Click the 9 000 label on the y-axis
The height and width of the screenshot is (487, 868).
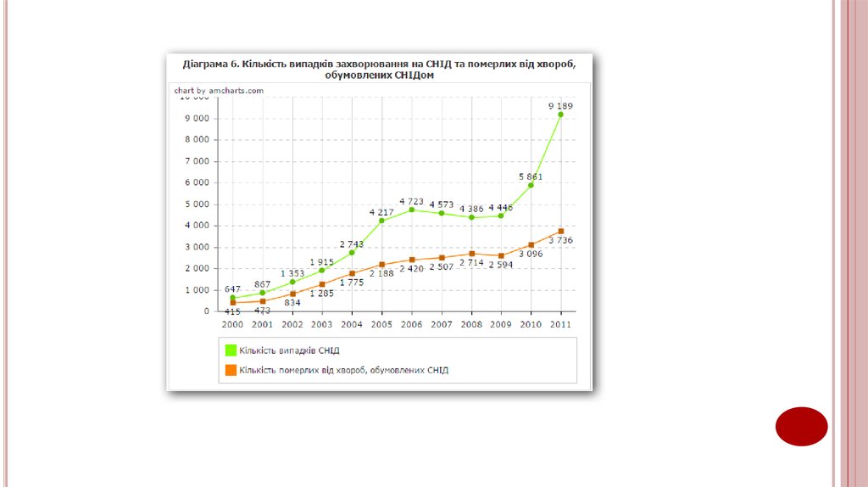(196, 119)
